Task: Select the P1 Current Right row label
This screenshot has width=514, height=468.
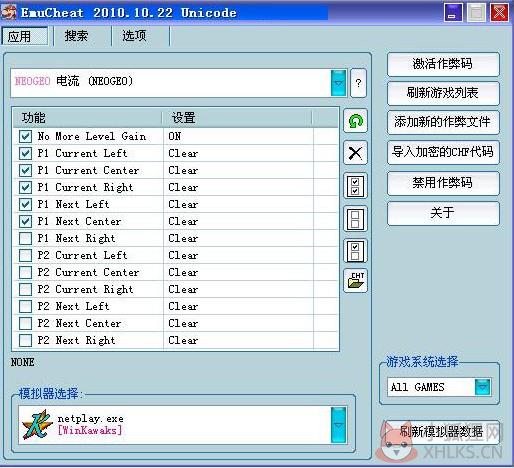Action: (x=85, y=187)
